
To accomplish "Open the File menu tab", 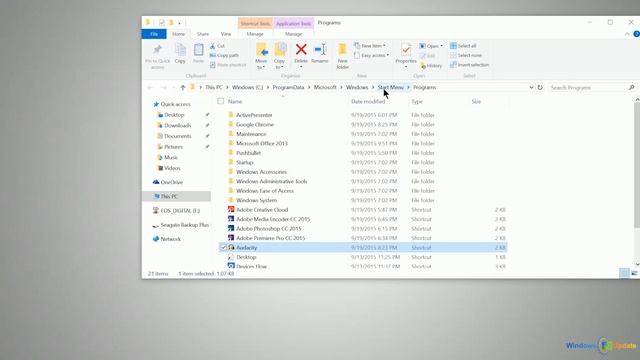I will click(154, 34).
